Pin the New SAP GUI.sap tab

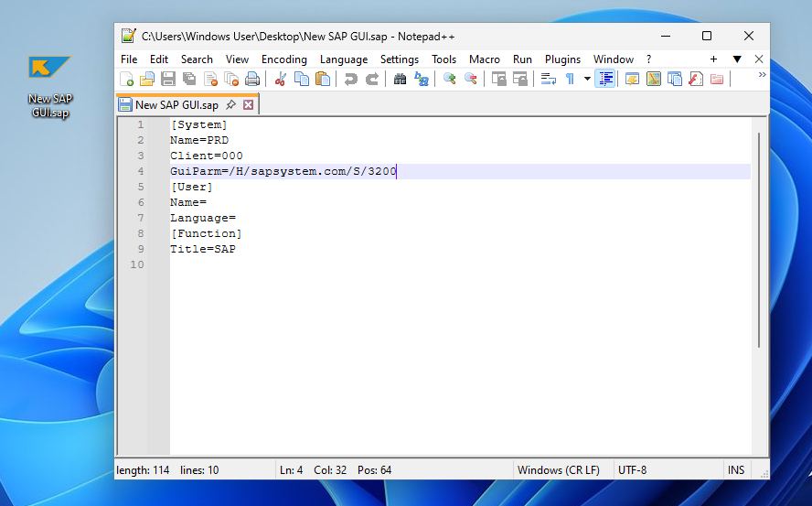point(230,105)
